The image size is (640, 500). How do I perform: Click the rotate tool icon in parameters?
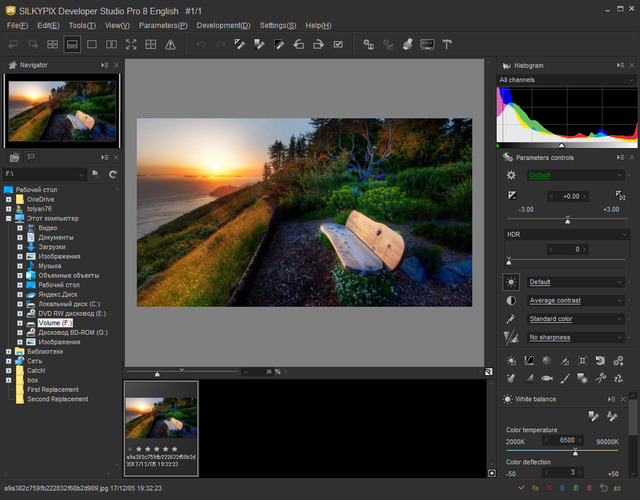point(600,361)
